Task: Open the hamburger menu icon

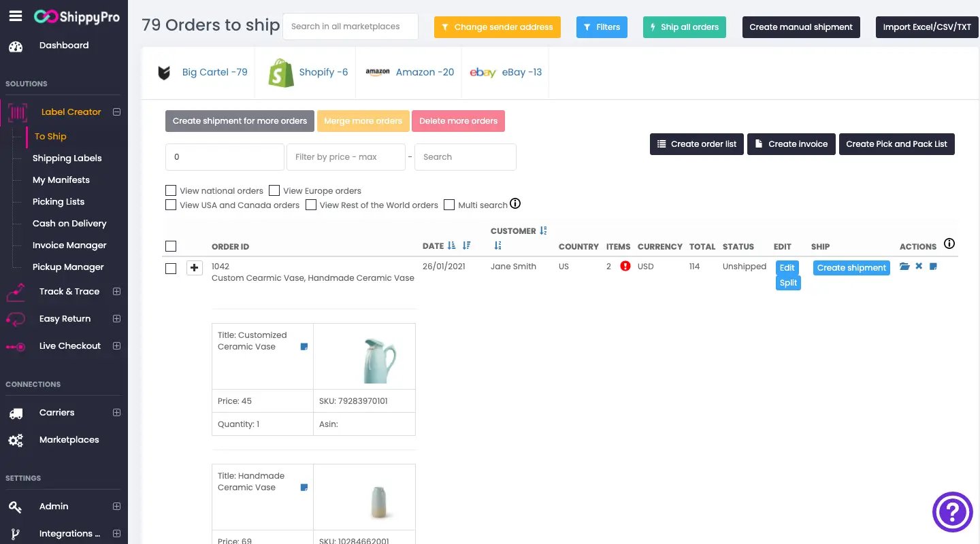Action: tap(16, 16)
